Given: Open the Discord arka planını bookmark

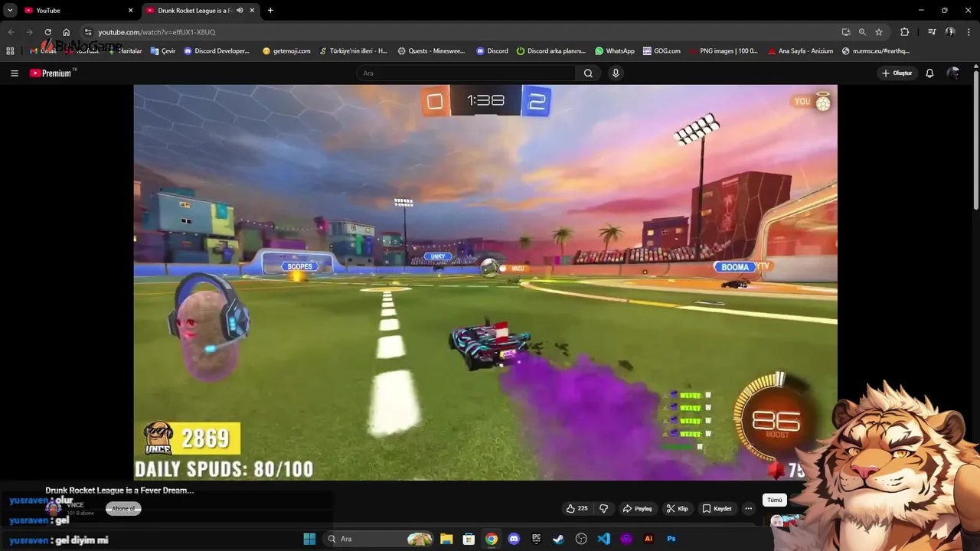Looking at the screenshot, I should pos(550,51).
